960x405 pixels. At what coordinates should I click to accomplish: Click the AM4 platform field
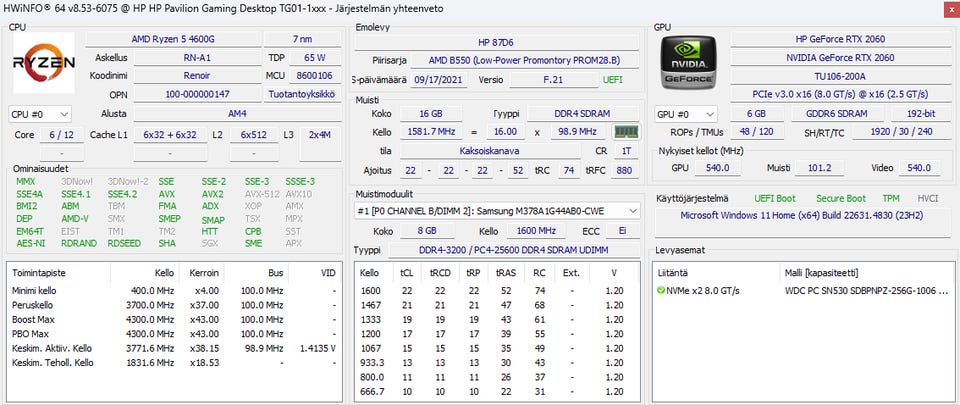tap(237, 114)
